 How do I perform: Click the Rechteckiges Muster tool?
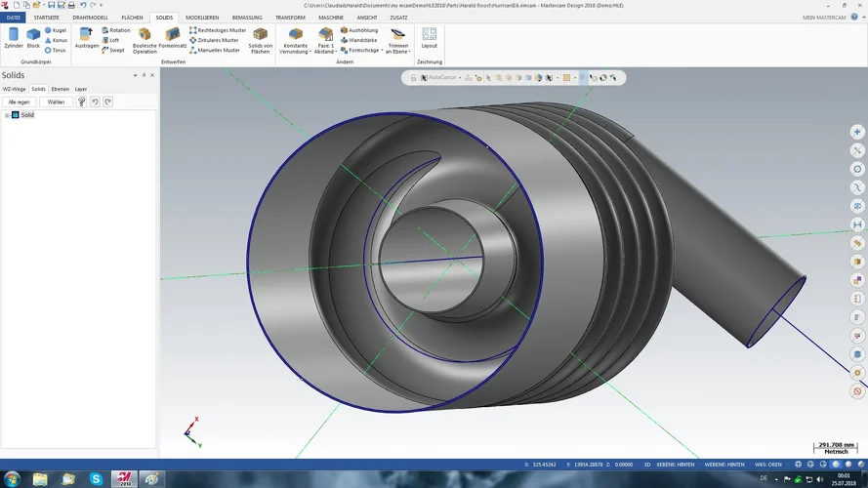pos(217,30)
